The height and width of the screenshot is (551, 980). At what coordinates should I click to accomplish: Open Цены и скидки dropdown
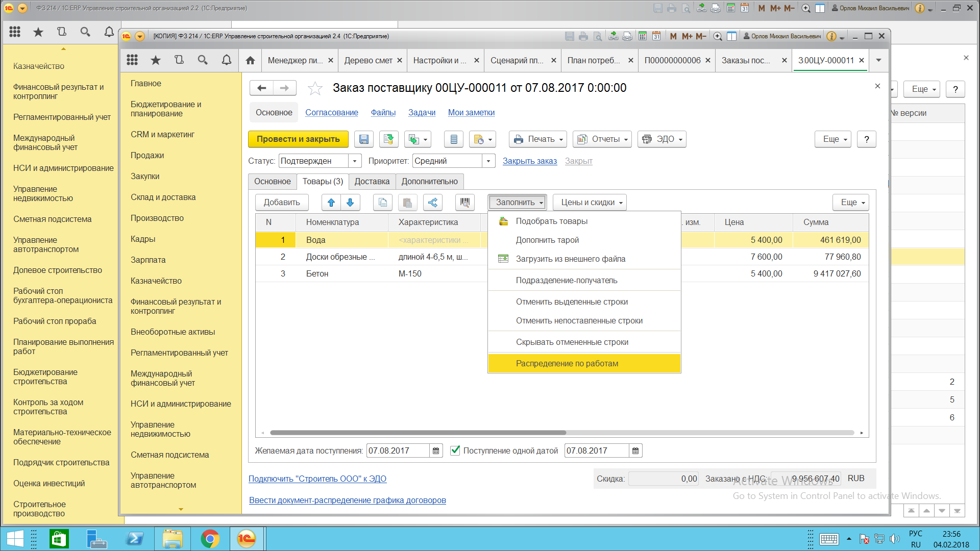590,203
